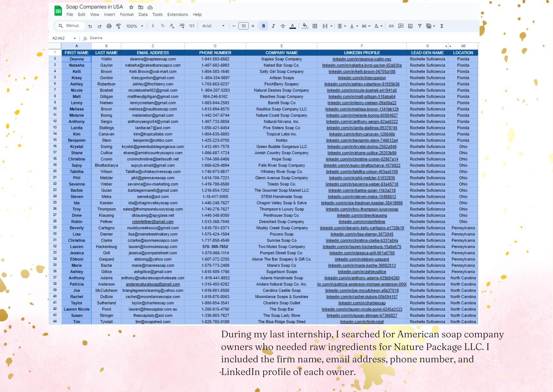Format as currency with the pound icon
This screenshot has height=392, width=553.
pyautogui.click(x=153, y=26)
